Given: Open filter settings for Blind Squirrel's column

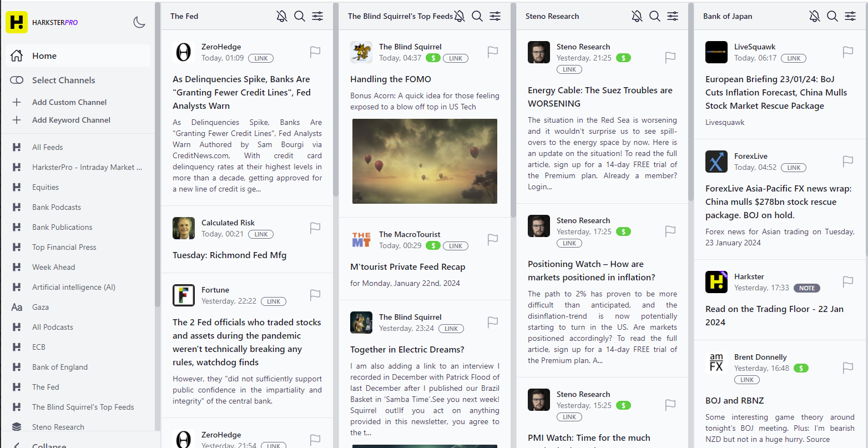Looking at the screenshot, I should pos(495,16).
